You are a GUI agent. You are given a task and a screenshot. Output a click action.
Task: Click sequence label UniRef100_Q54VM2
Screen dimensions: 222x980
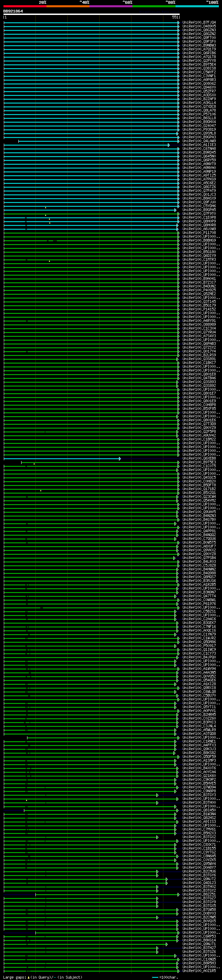tap(199, 501)
